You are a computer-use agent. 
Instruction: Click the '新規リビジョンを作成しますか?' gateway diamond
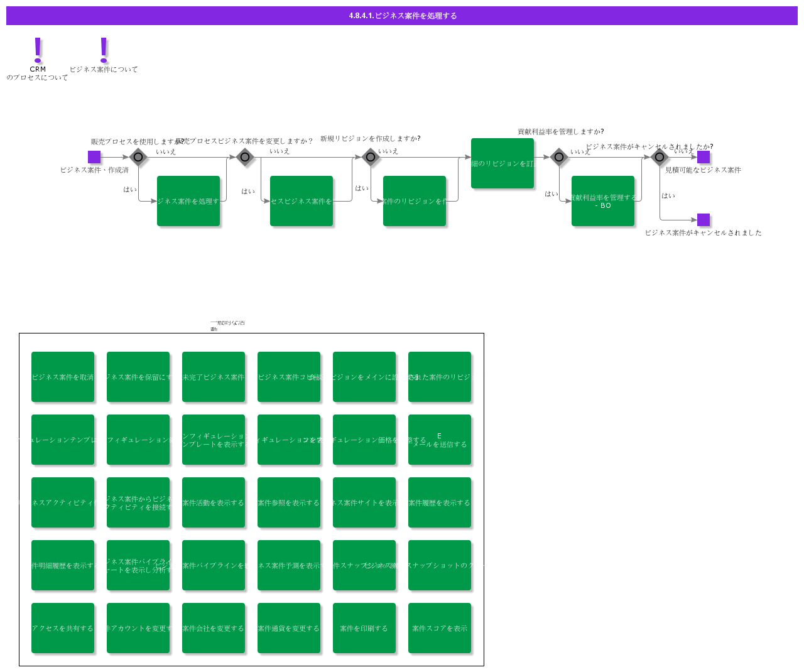click(371, 157)
